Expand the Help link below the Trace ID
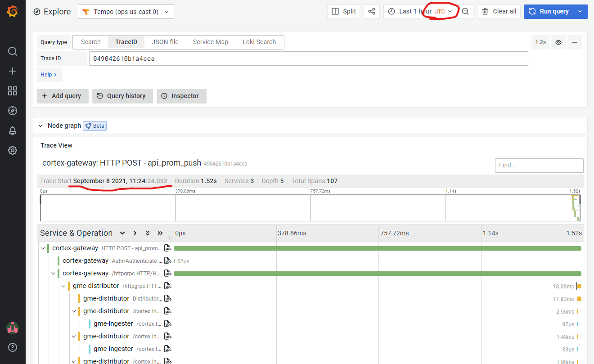Viewport: 594px width, 364px height. coord(49,74)
